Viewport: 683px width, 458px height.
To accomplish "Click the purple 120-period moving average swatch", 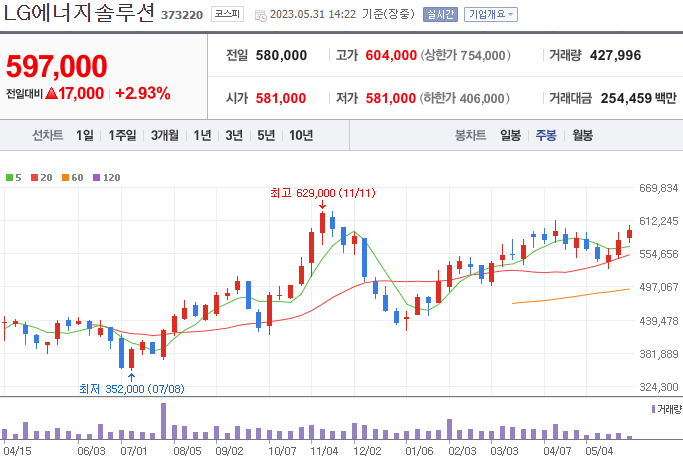I will 97,177.
